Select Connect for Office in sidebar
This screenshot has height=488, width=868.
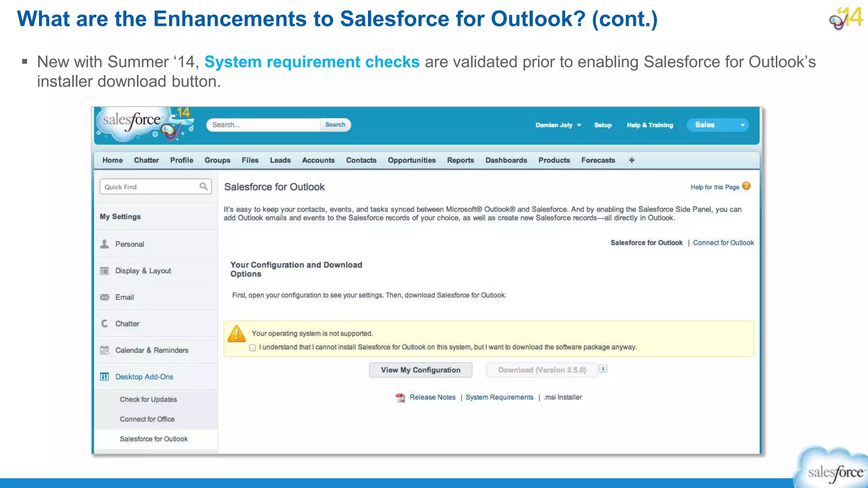[147, 419]
